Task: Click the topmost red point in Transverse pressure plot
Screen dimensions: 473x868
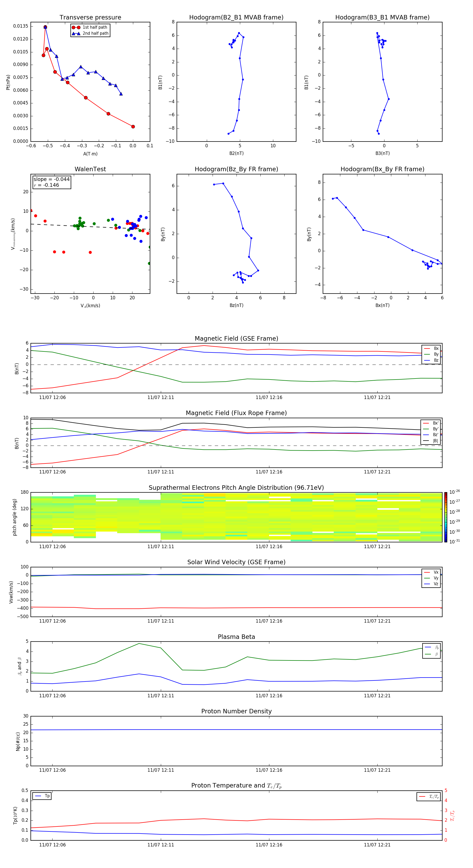Action: point(45,27)
